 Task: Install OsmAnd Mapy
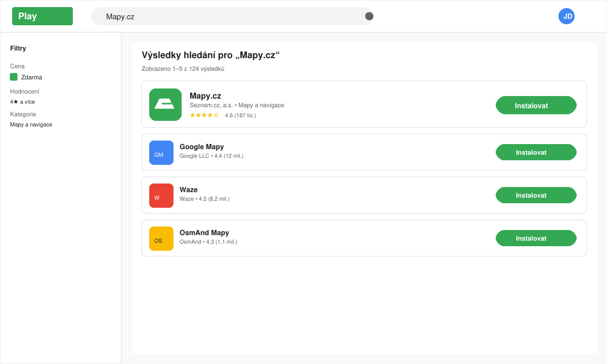(536, 238)
